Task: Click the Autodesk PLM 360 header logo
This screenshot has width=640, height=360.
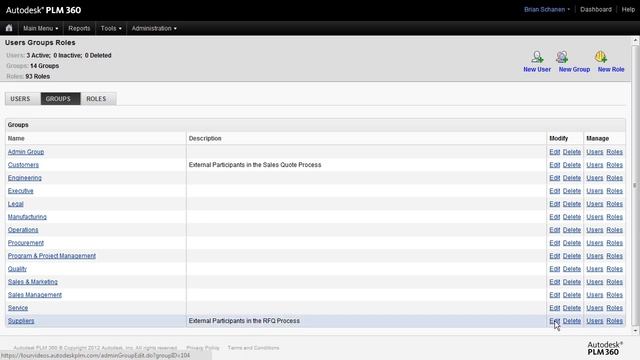Action: (x=43, y=10)
